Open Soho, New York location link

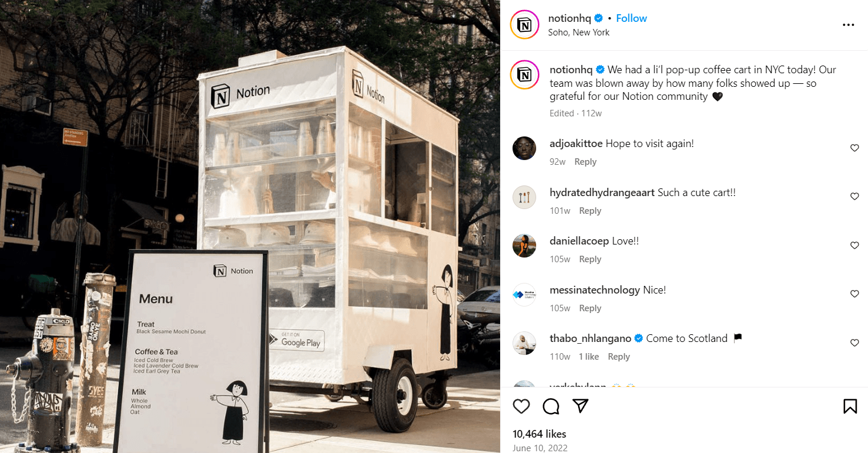pyautogui.click(x=579, y=32)
